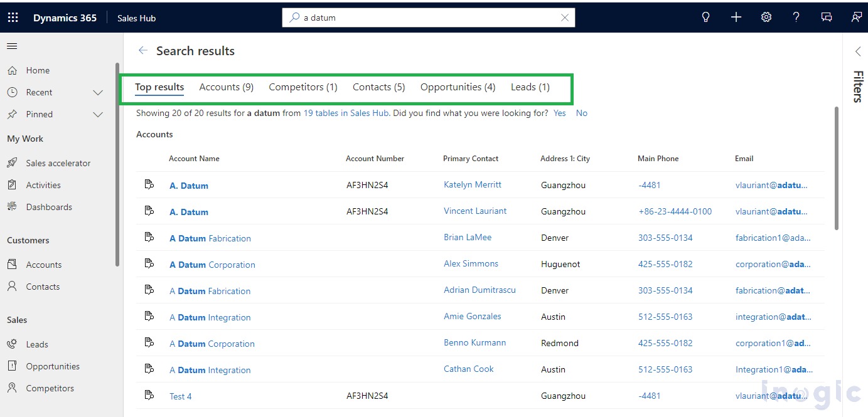Image resolution: width=868 pixels, height=417 pixels.
Task: Click the plus quick create icon
Action: pyautogui.click(x=736, y=18)
